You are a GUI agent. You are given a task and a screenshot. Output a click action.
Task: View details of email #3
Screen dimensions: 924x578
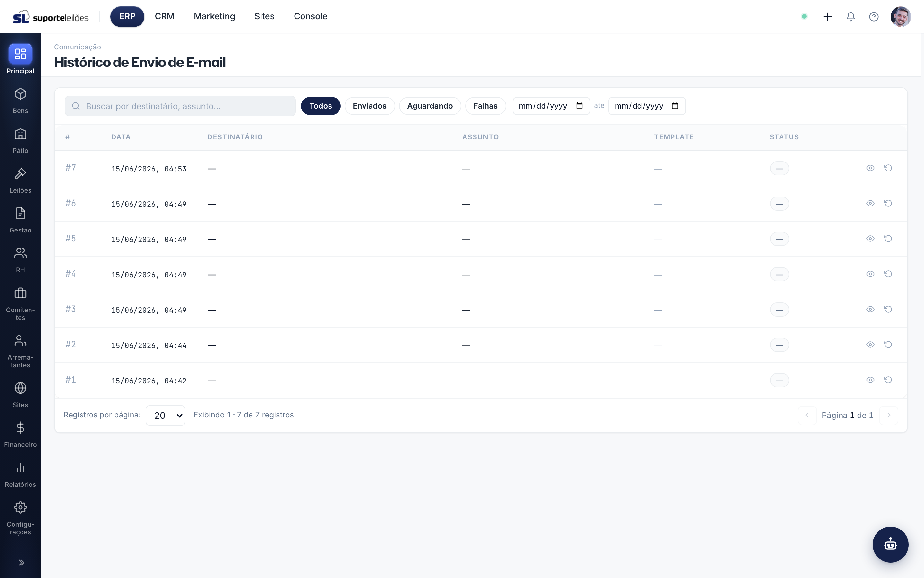click(870, 309)
